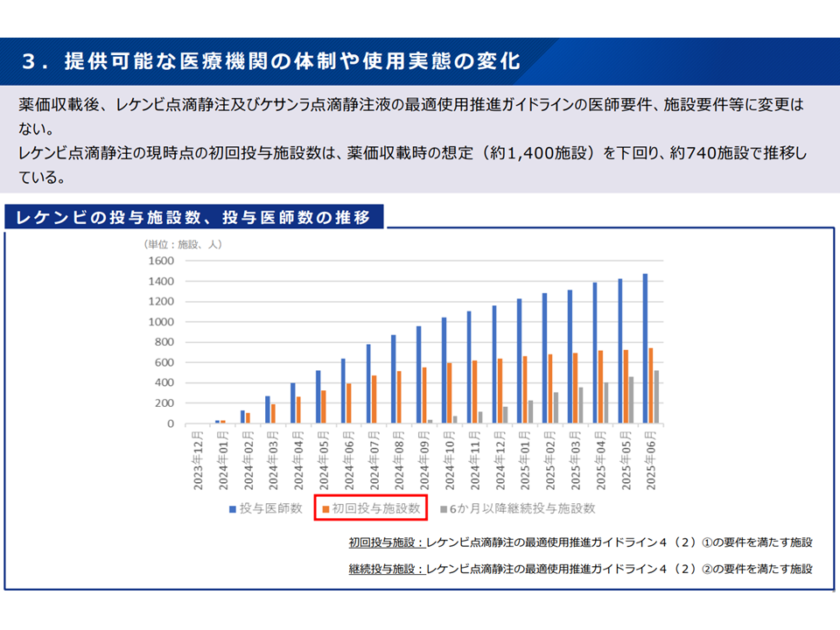Click the gray 6か月以降継続投与施設数 legend swatch
Screen dimensions: 840x630
pyautogui.click(x=444, y=509)
